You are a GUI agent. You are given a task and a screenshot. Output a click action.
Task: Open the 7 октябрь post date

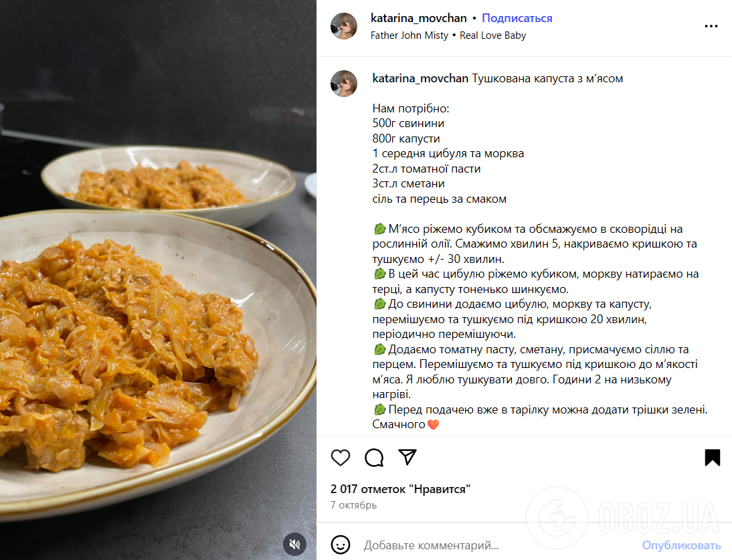353,505
